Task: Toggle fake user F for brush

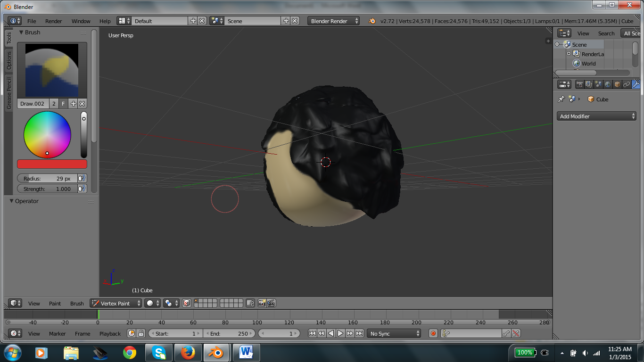Action: (x=63, y=104)
